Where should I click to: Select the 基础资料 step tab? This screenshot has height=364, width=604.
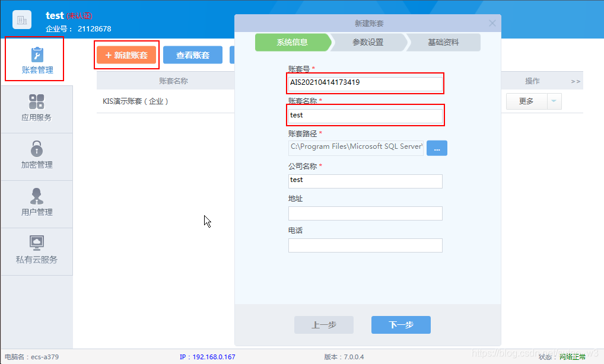(x=443, y=42)
